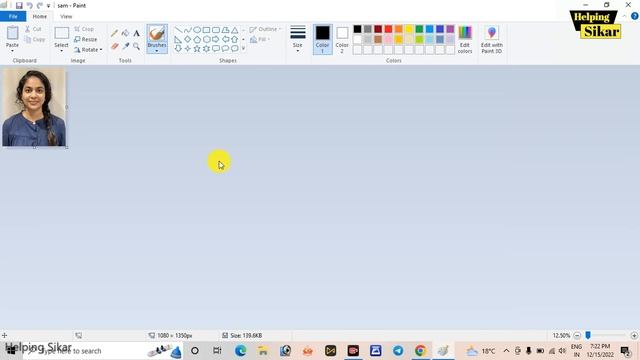Pick the orange color swatch
Viewport: 640px width, 360px height.
pos(399,29)
